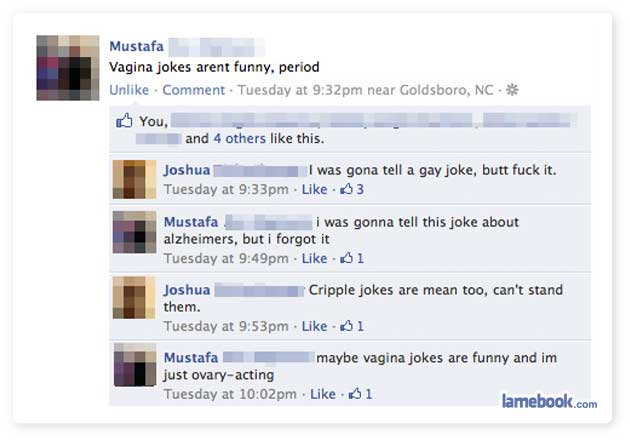630x441 pixels.
Task: Open Joshua's avatar on the 9:53pm comment
Action: (134, 297)
